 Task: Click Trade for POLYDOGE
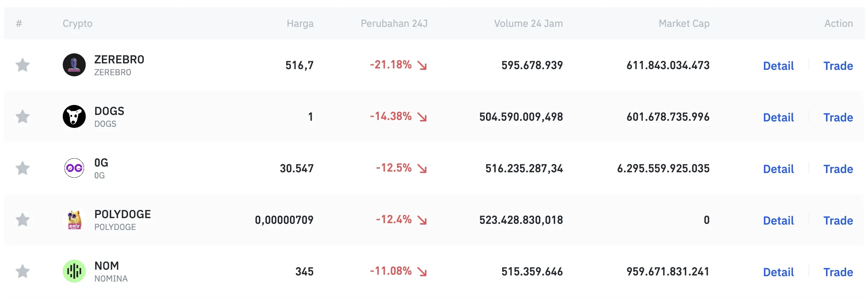pos(839,221)
